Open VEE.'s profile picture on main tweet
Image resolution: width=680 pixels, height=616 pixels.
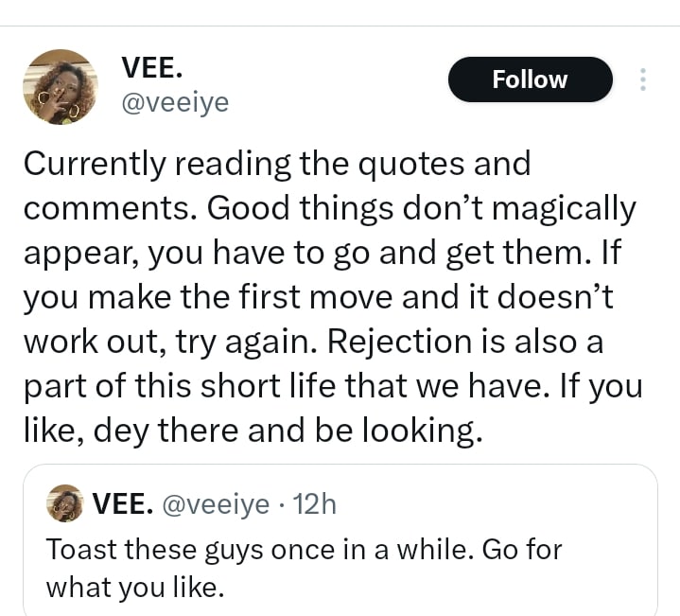pos(61,87)
